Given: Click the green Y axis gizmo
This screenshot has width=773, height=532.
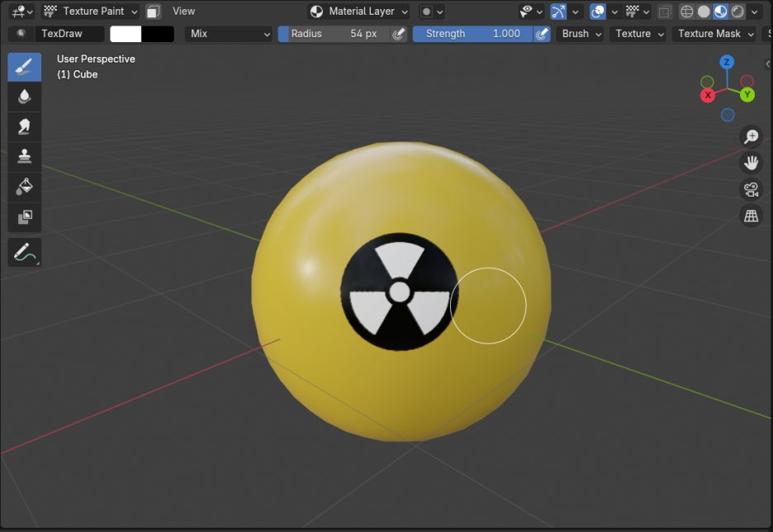Looking at the screenshot, I should pyautogui.click(x=747, y=95).
